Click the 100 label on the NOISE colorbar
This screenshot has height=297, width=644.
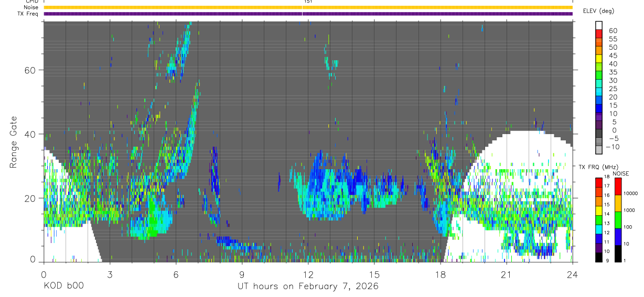point(628,227)
